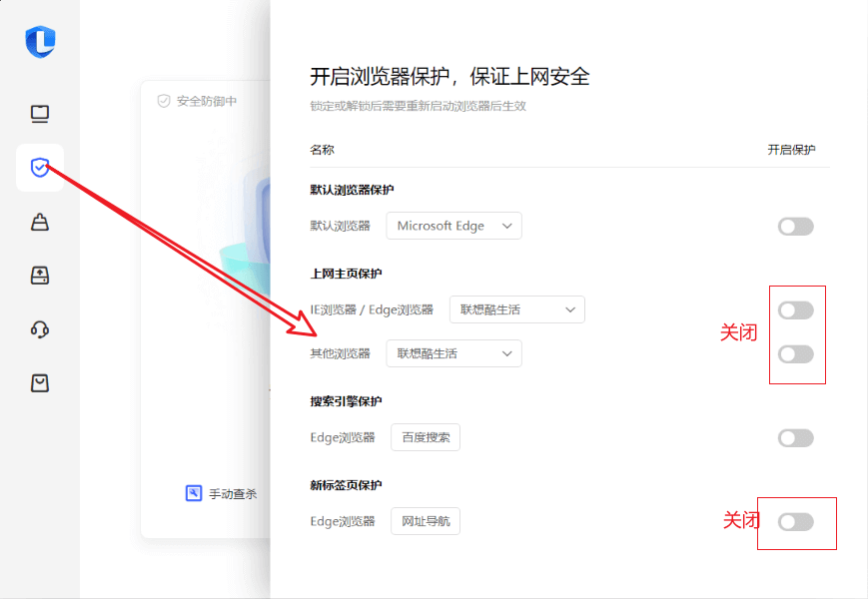Click the 百度搜索 search engine button
Image resolution: width=868 pixels, height=599 pixels.
tap(426, 437)
